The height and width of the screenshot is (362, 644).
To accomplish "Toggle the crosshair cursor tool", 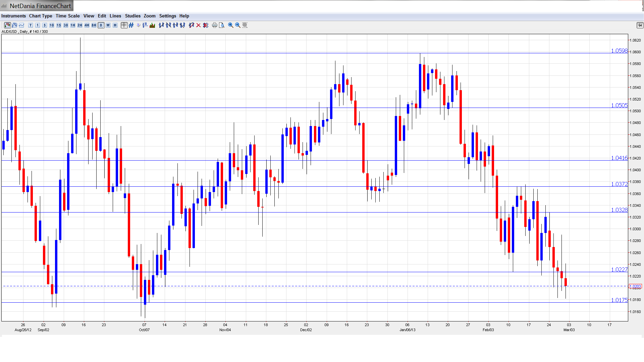I will pos(124,25).
